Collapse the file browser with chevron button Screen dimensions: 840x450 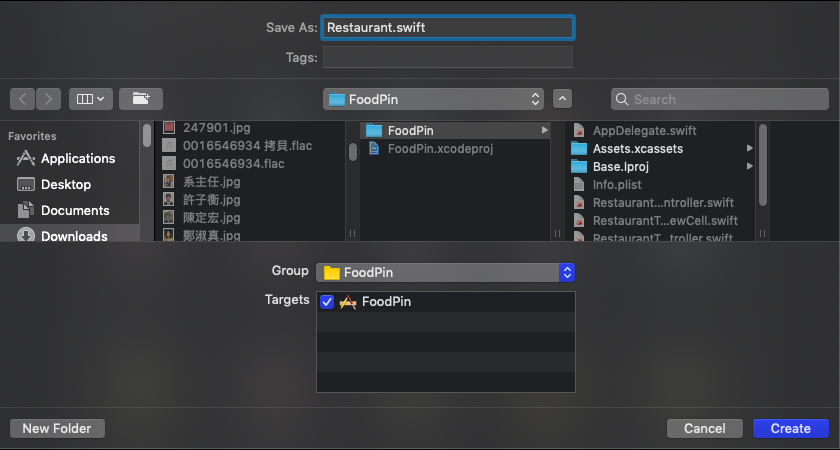(562, 99)
